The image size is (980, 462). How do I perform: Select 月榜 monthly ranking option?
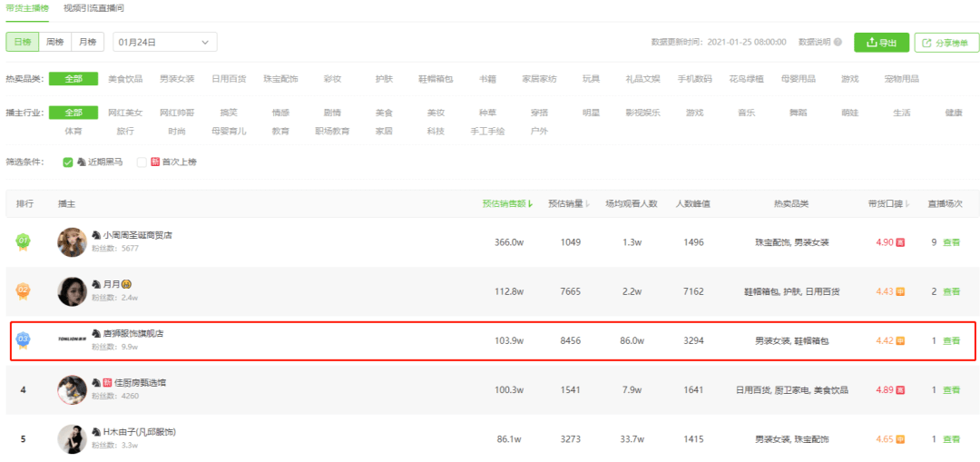pyautogui.click(x=87, y=43)
